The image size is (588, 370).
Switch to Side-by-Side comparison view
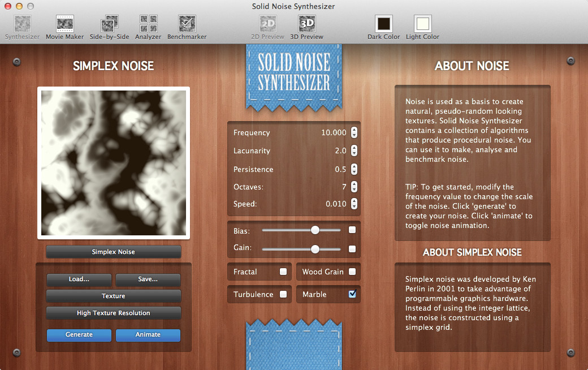[x=109, y=27]
